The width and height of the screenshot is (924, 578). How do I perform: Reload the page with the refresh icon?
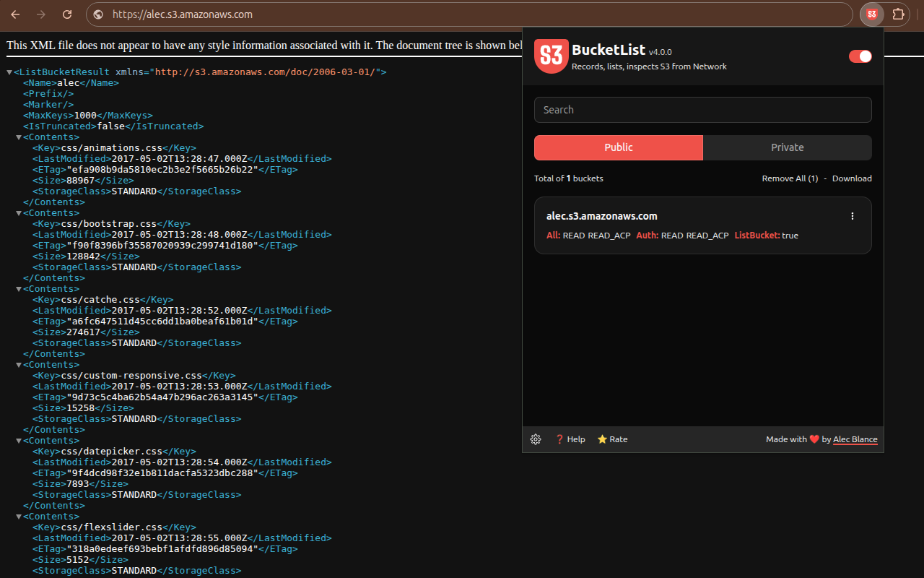pyautogui.click(x=67, y=14)
